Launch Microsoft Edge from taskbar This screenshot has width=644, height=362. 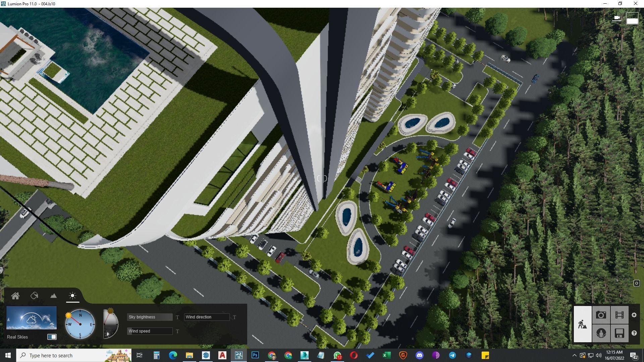pos(173,355)
